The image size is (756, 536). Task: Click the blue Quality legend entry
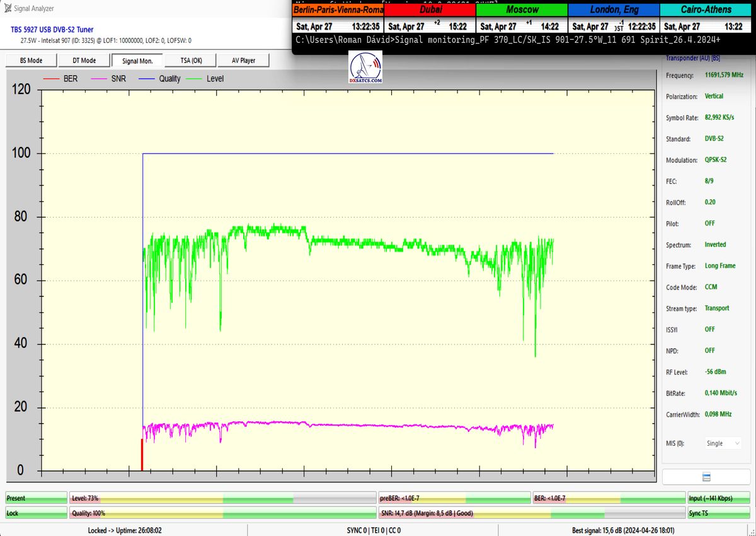[x=161, y=79]
